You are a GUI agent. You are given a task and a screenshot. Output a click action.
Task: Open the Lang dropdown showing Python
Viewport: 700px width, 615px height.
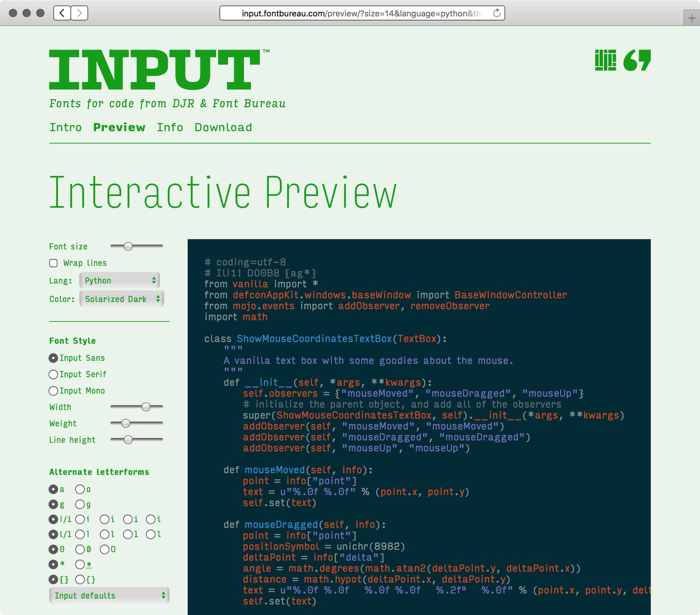(119, 280)
